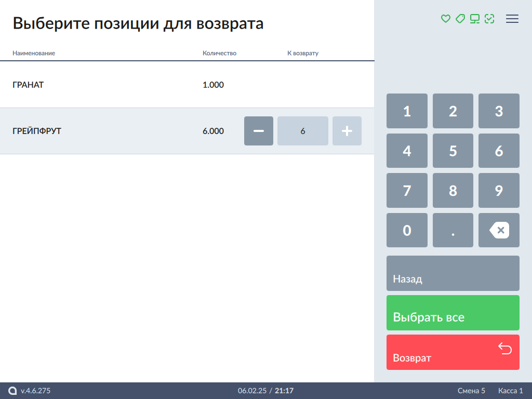Click the heart status icon
Image resolution: width=532 pixels, height=399 pixels.
click(445, 19)
